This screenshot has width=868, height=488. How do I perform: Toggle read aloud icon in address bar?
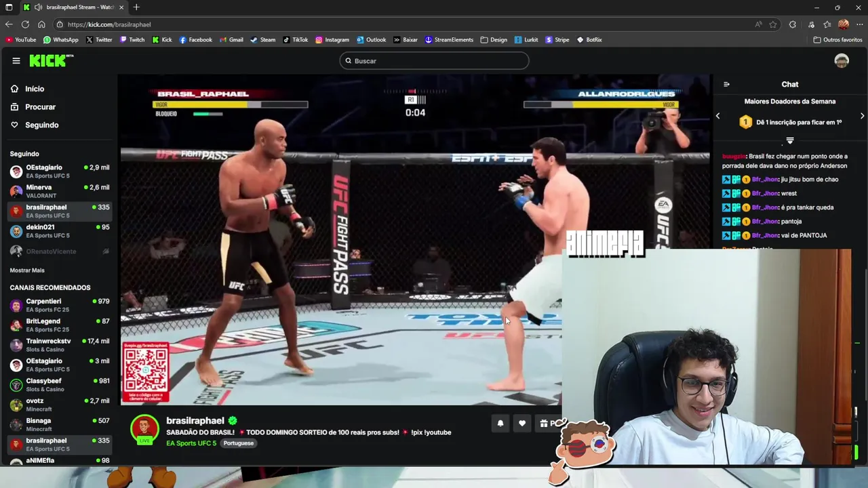click(758, 24)
